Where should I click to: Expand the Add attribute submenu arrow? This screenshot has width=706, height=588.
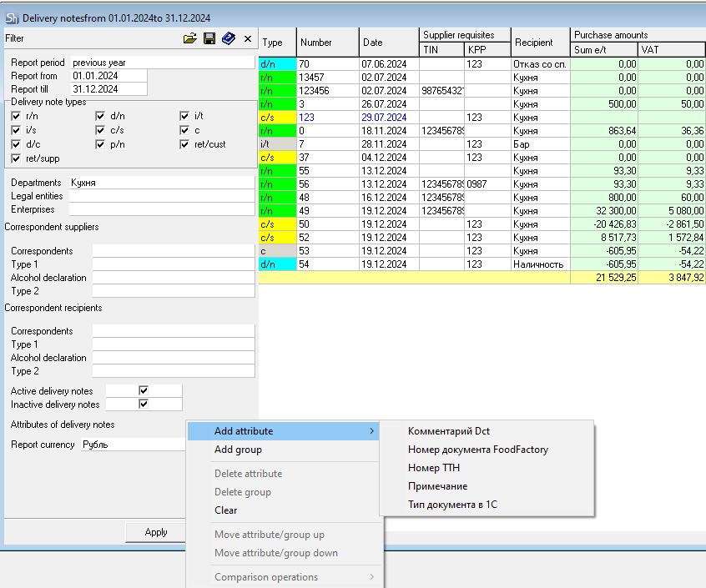(x=371, y=431)
